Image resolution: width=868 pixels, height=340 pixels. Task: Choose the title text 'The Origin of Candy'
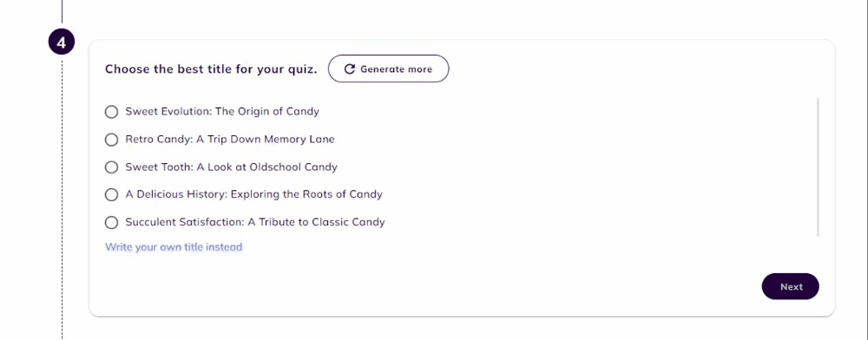[267, 111]
